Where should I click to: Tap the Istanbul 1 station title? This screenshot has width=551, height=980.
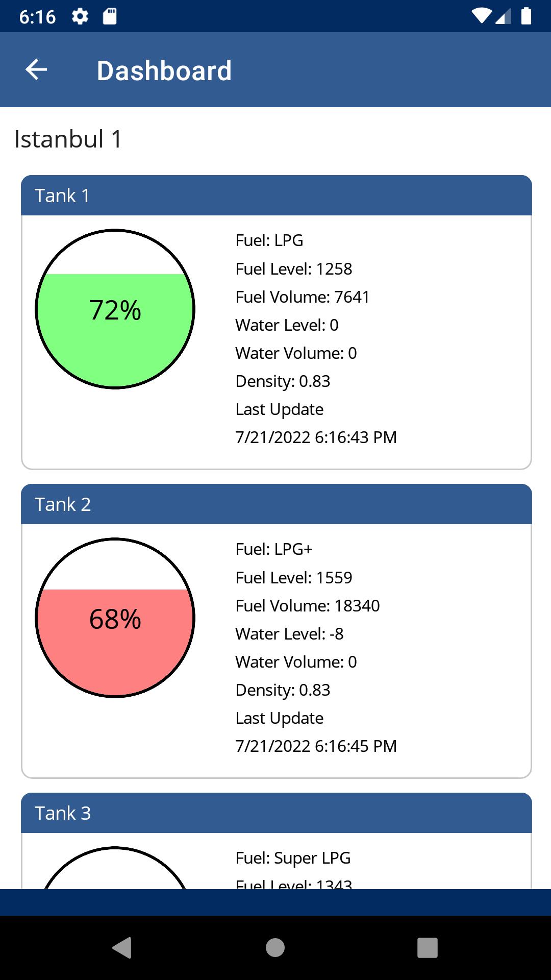[x=68, y=139]
